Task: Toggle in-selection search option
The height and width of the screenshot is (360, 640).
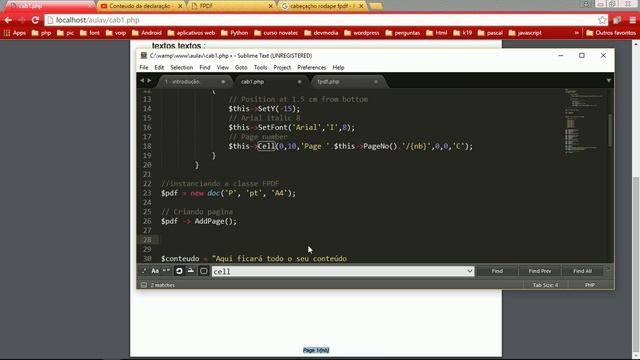Action: [191, 271]
